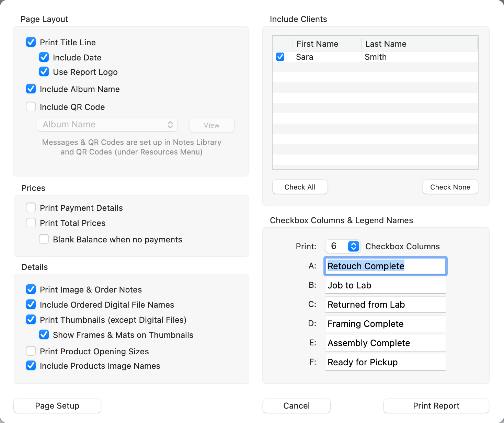This screenshot has width=504, height=423.
Task: Disable the Include Date option
Action: click(44, 57)
